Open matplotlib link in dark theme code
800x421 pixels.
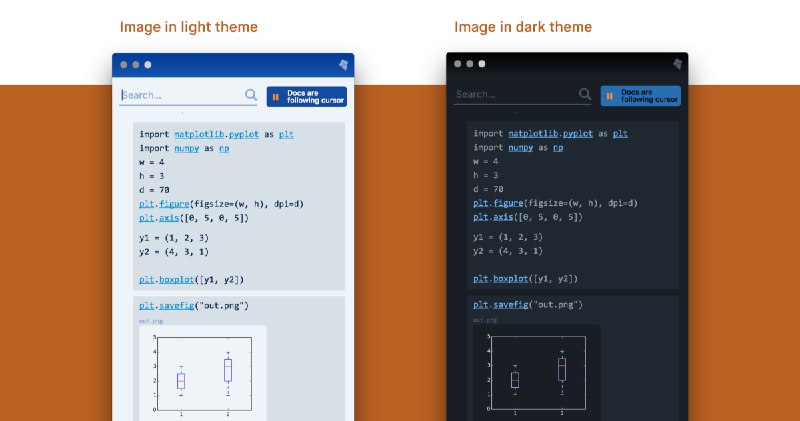(533, 134)
